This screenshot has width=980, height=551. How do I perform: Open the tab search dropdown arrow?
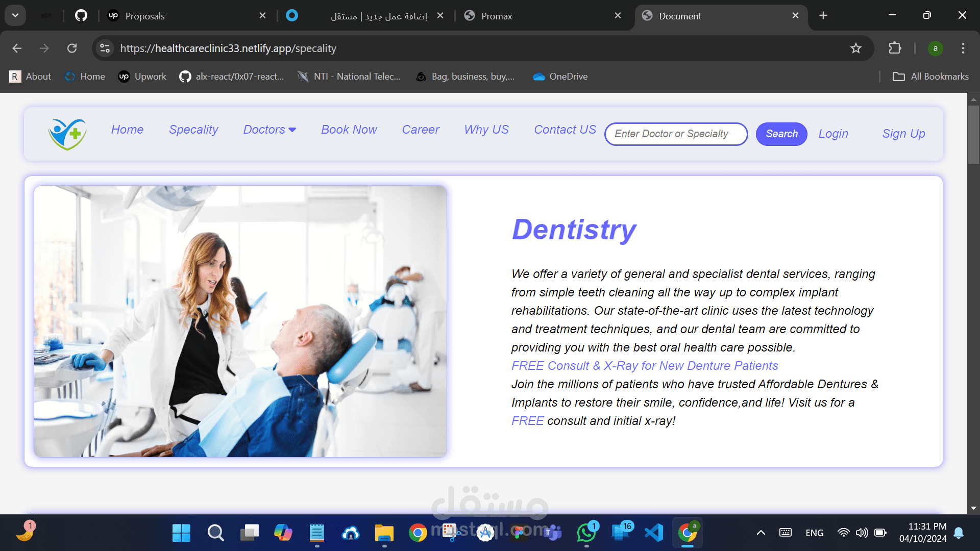pyautogui.click(x=15, y=16)
